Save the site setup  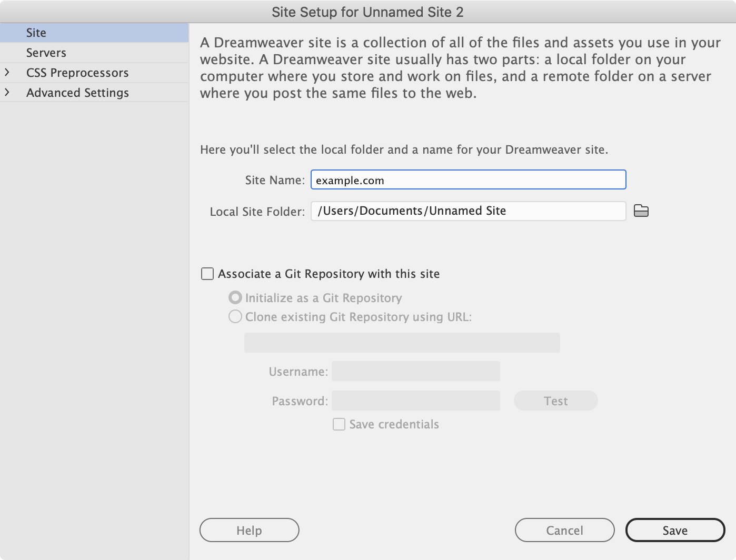(x=675, y=530)
